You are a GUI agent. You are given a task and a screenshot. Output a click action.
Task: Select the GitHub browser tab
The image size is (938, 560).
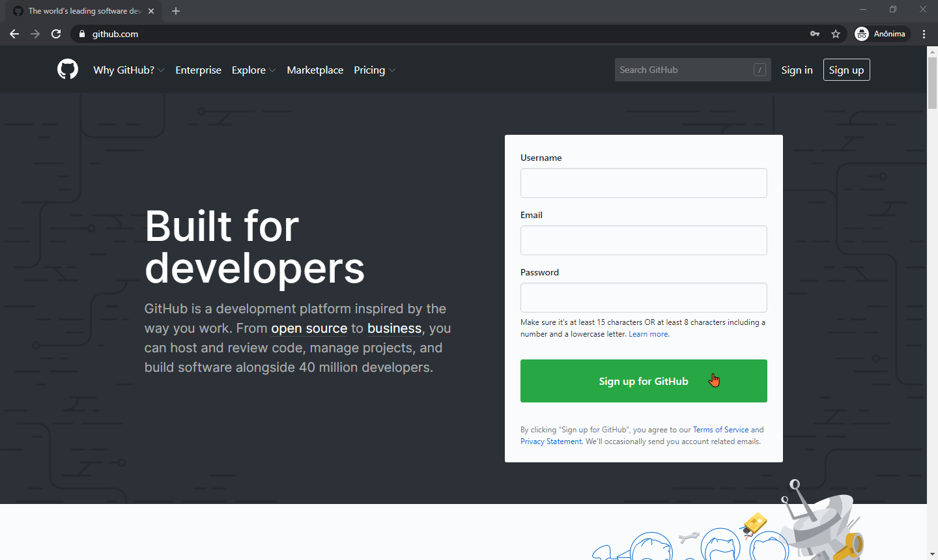(83, 11)
